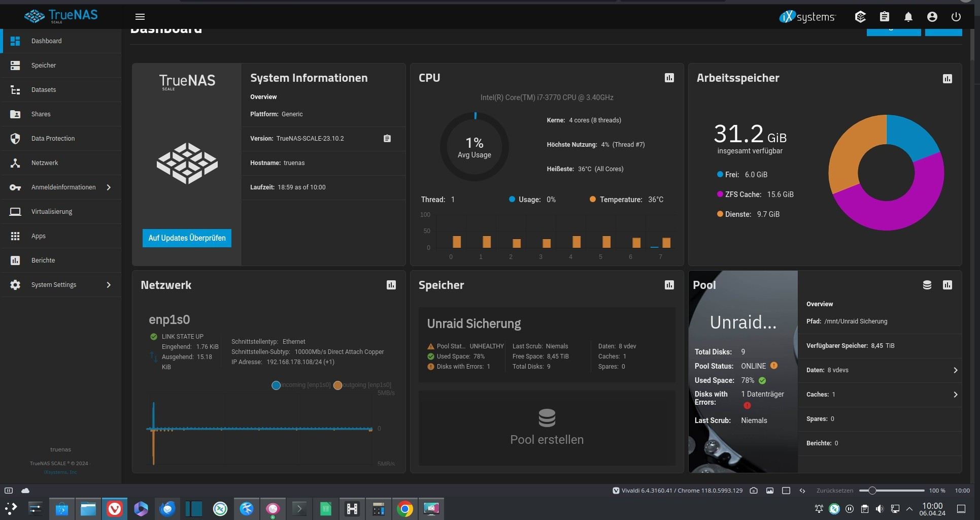This screenshot has height=520, width=980.
Task: Open alerts bell icon
Action: point(908,17)
